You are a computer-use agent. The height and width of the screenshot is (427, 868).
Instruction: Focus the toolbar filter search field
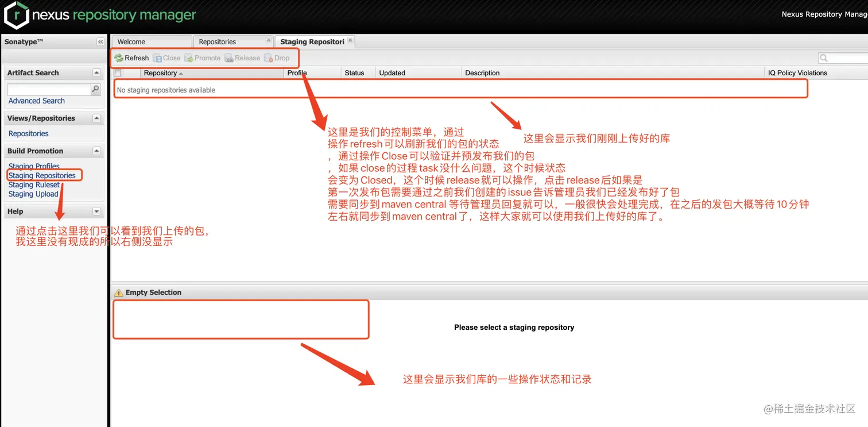coord(848,58)
